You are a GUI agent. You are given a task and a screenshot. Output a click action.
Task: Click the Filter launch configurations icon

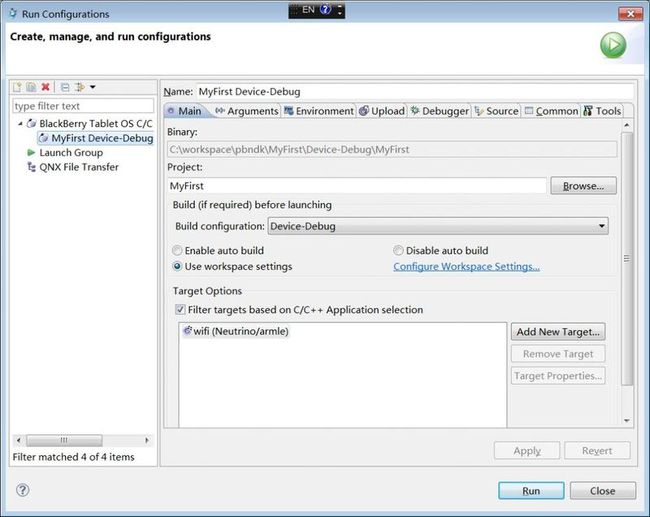[x=79, y=87]
